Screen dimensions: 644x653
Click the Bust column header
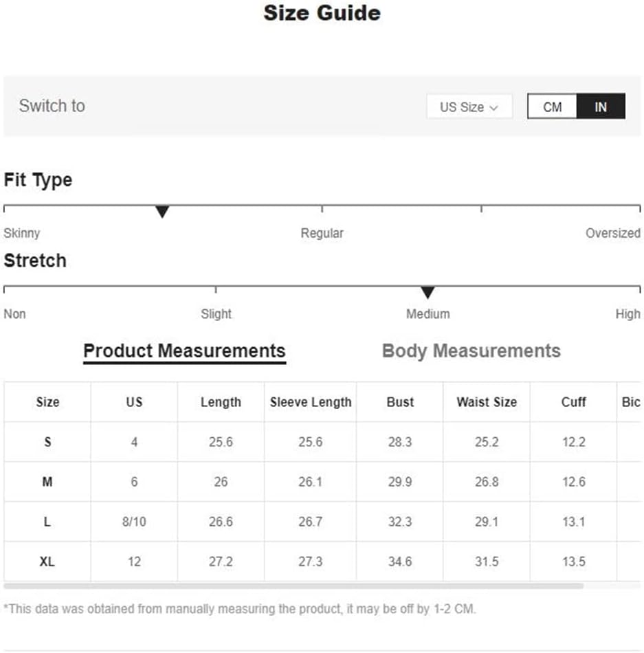click(x=400, y=402)
